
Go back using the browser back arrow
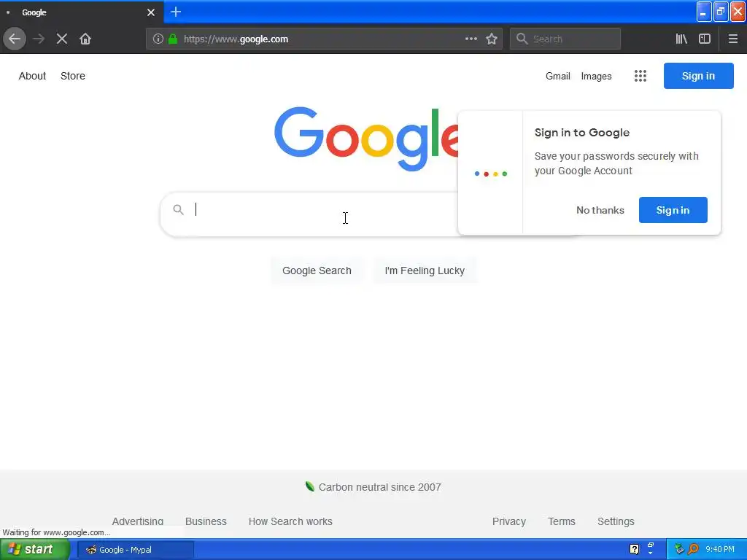tap(15, 39)
